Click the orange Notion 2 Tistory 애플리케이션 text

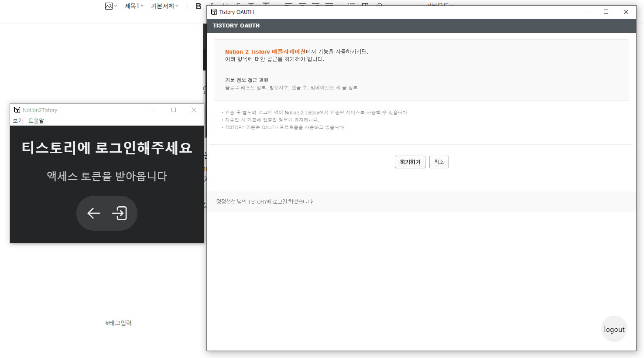pos(265,52)
